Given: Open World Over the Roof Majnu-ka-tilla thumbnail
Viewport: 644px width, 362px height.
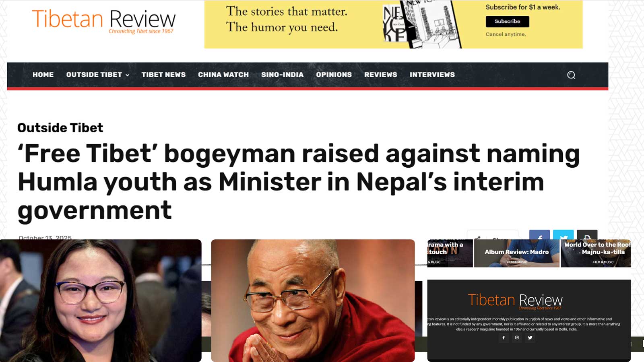Looking at the screenshot, I should coord(596,253).
